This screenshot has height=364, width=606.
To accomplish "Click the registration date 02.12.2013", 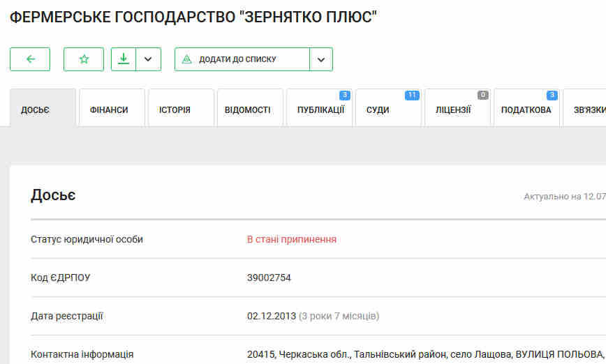I will [x=272, y=316].
